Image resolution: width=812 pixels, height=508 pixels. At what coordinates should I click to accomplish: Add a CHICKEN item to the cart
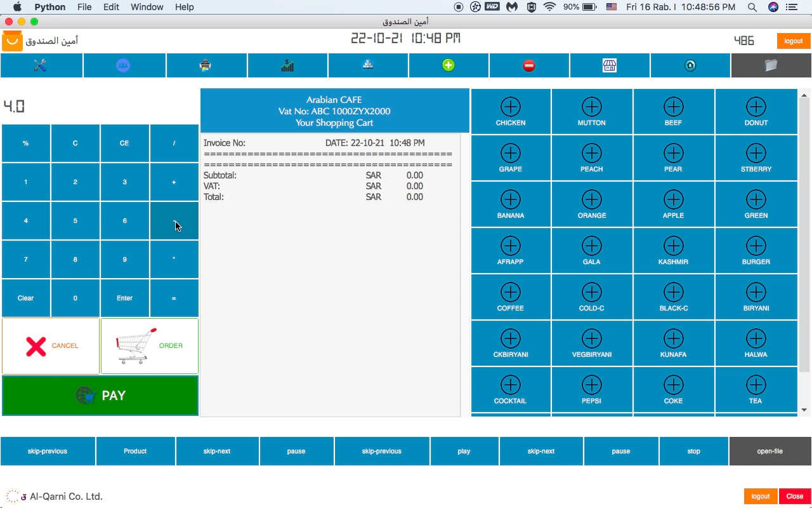[x=510, y=111]
